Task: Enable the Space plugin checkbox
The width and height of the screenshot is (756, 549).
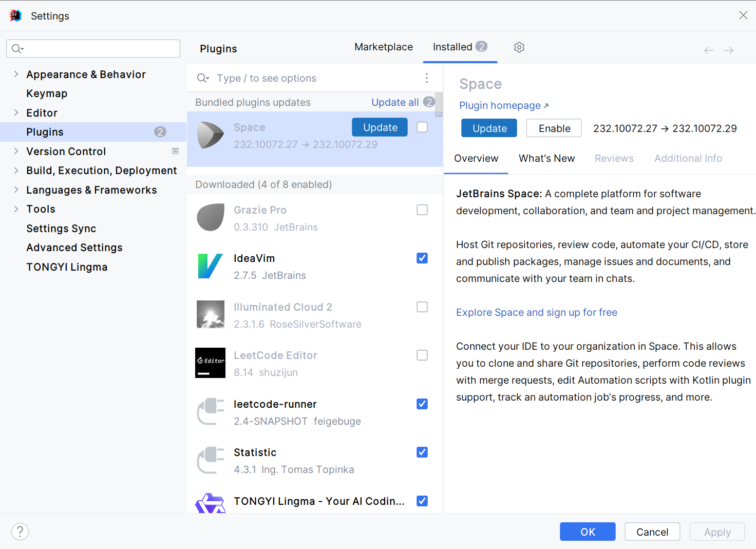Action: (x=422, y=127)
